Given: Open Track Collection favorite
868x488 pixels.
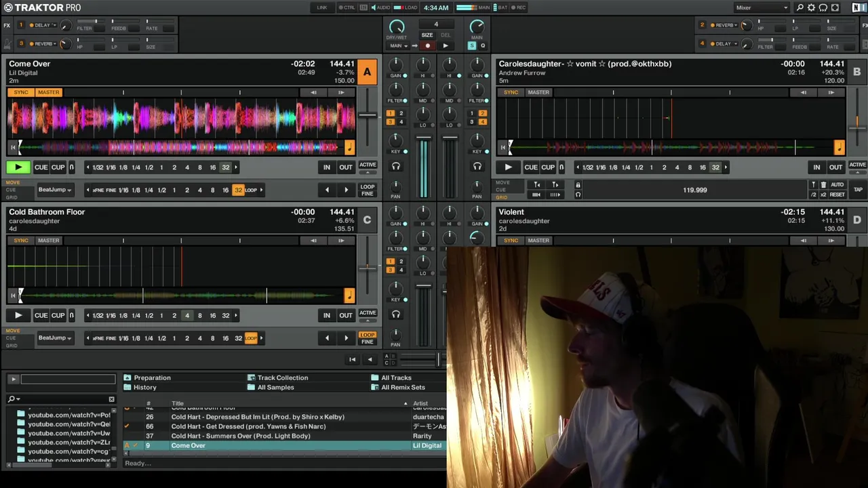Looking at the screenshot, I should [x=282, y=378].
